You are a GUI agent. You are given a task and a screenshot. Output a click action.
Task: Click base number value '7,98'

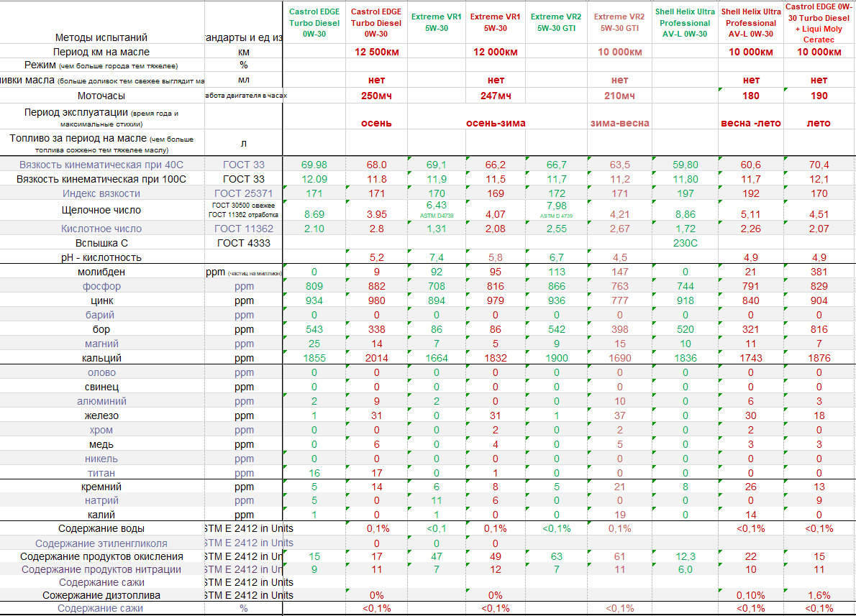(556, 206)
